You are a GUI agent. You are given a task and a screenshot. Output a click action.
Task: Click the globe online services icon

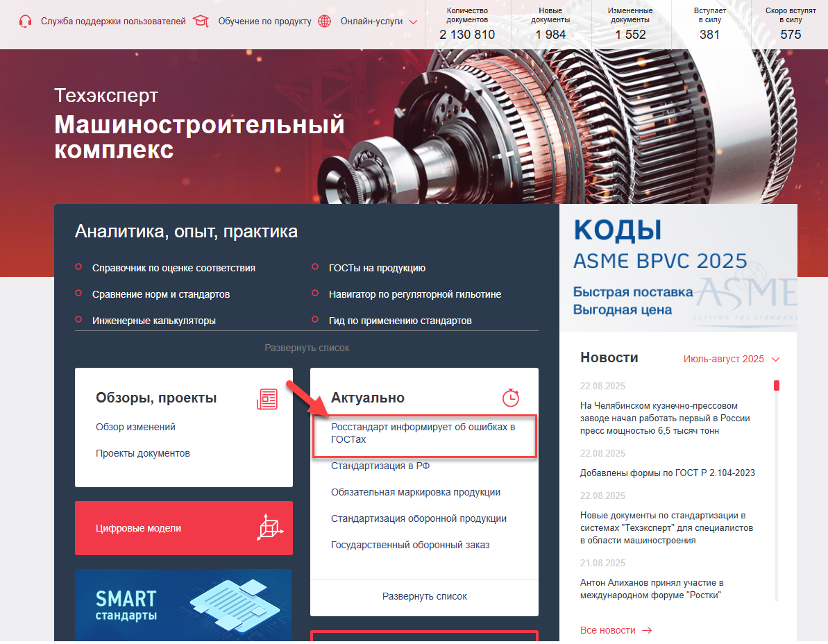click(x=325, y=21)
